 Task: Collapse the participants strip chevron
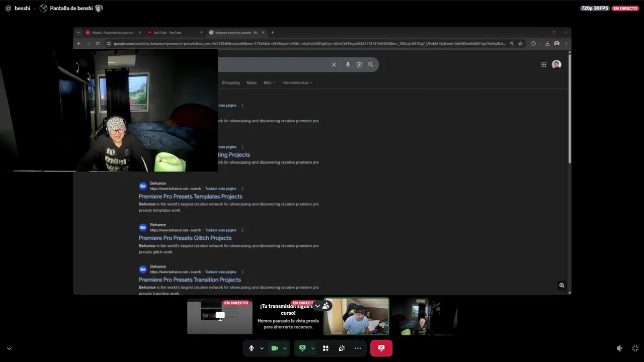point(317,306)
